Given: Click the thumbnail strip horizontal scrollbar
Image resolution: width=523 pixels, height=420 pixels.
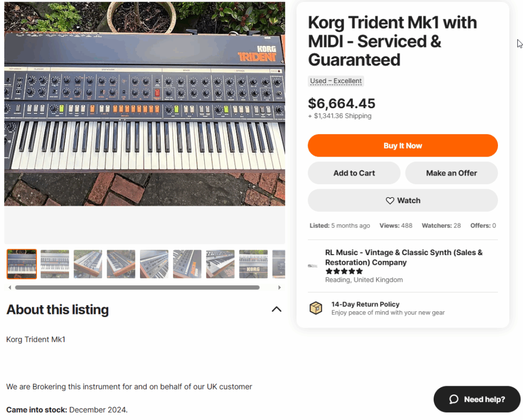Looking at the screenshot, I should pos(137,287).
